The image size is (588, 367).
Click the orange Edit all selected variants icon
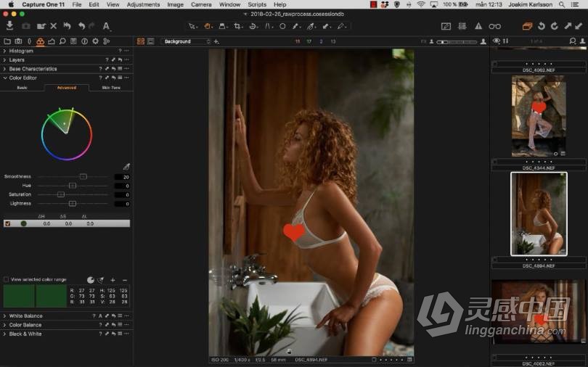527,26
